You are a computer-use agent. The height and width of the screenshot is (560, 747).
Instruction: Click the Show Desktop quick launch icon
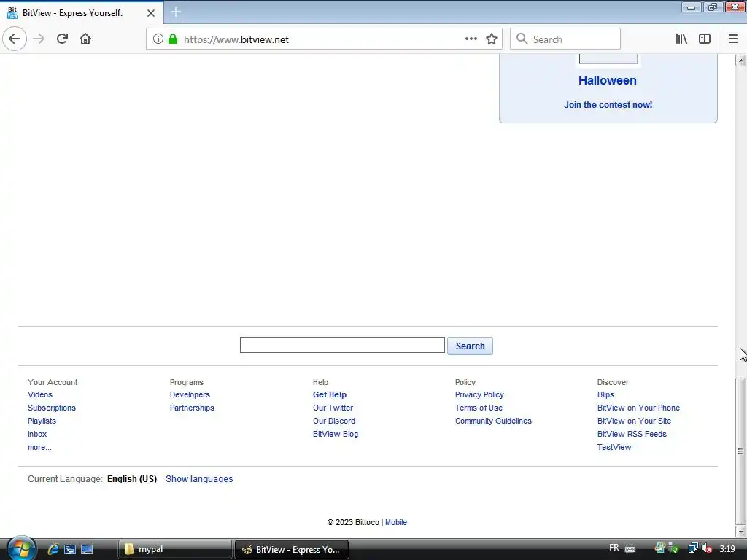tap(87, 549)
